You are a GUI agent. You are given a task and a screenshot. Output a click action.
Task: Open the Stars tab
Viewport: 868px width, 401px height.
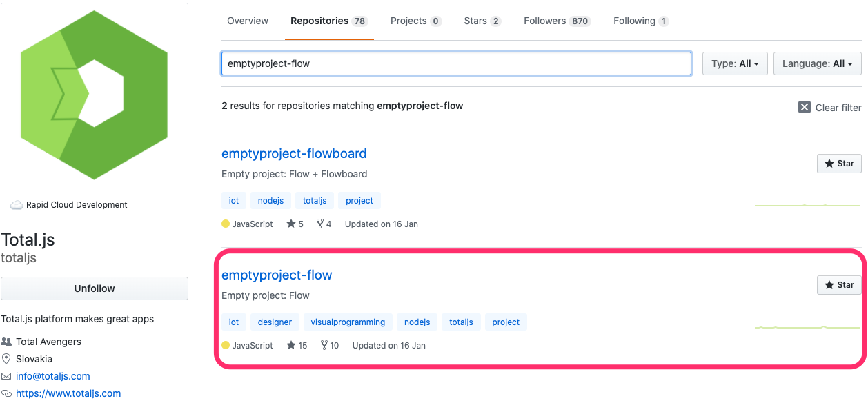(x=482, y=21)
